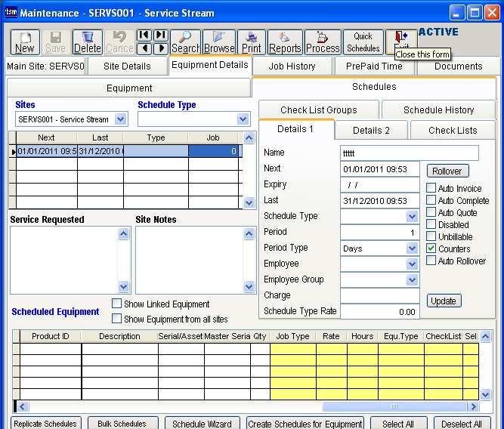The height and width of the screenshot is (429, 504).
Task: Expand the Employee Group dropdown
Action: [412, 280]
